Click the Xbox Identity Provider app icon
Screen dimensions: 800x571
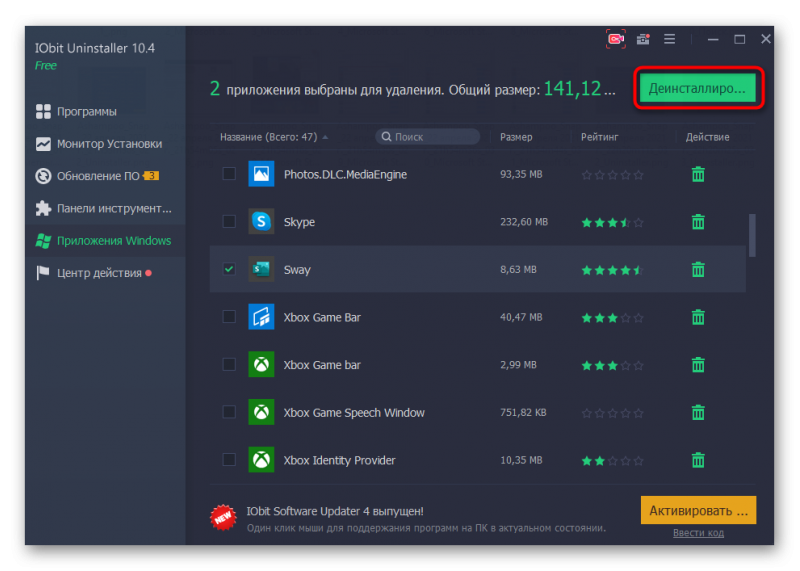(261, 460)
